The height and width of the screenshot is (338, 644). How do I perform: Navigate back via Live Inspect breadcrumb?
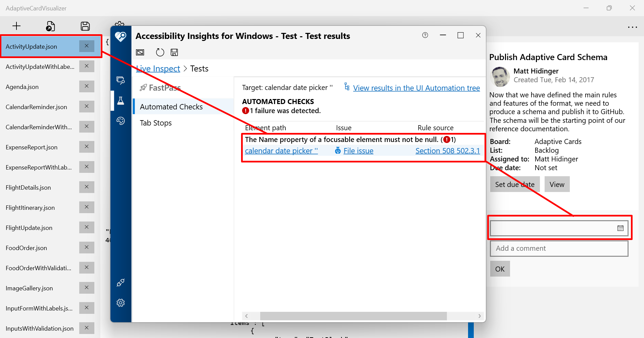pyautogui.click(x=158, y=68)
